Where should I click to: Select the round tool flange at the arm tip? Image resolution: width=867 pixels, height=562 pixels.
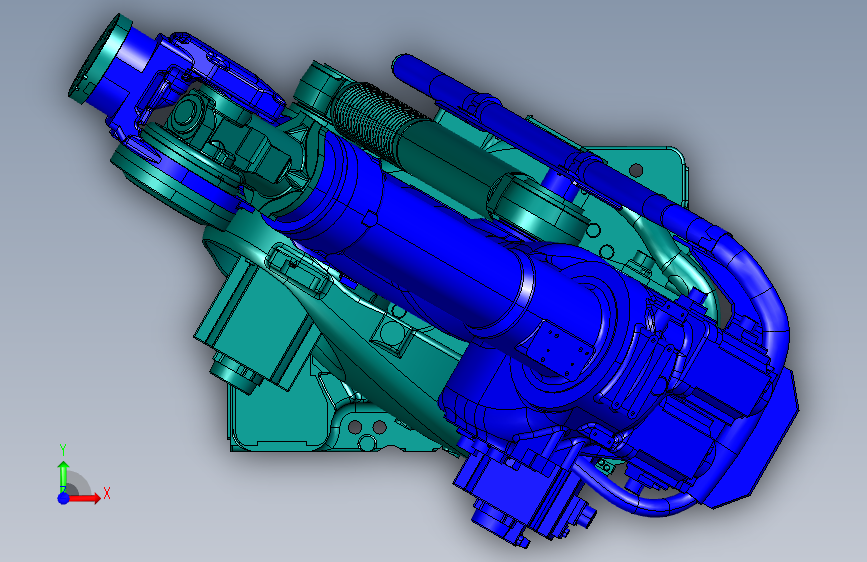[x=100, y=58]
